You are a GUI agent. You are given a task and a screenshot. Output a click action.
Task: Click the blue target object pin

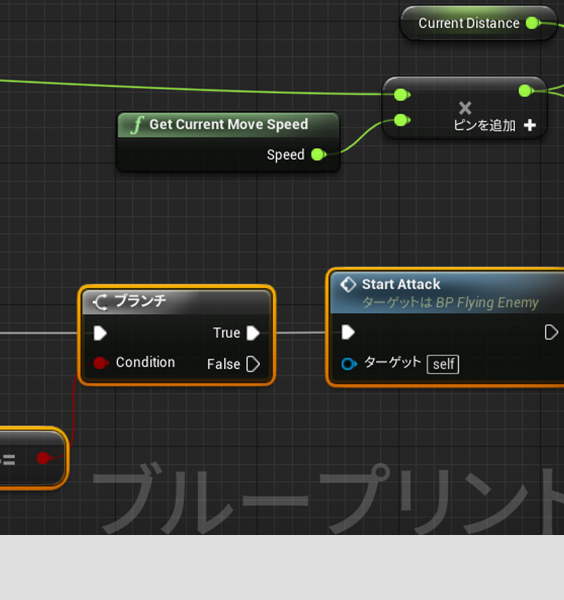point(349,364)
